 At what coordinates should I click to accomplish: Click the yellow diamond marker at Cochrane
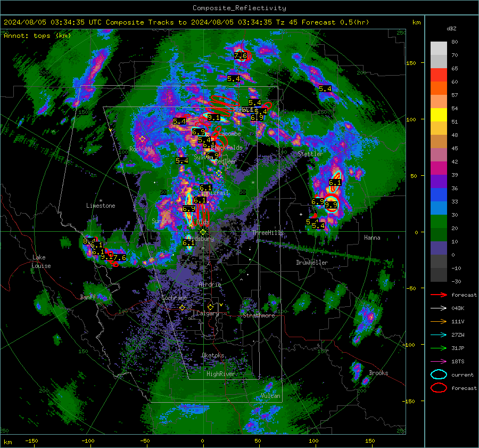pyautogui.click(x=182, y=307)
